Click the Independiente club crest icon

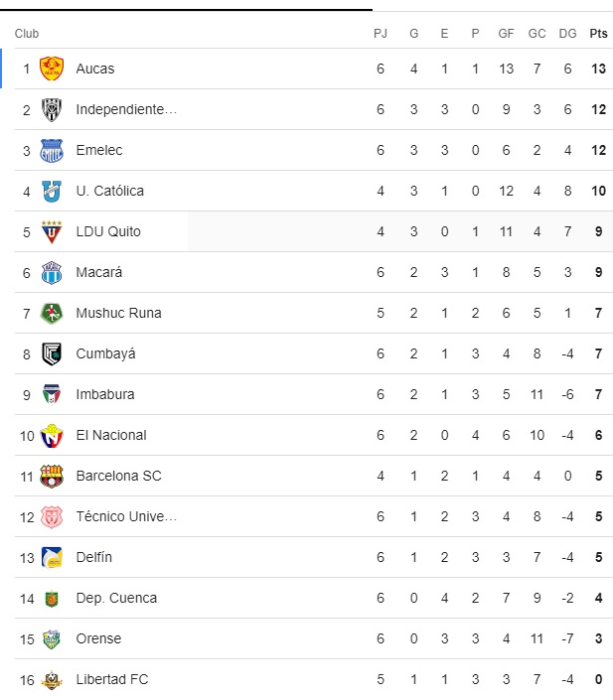click(52, 109)
